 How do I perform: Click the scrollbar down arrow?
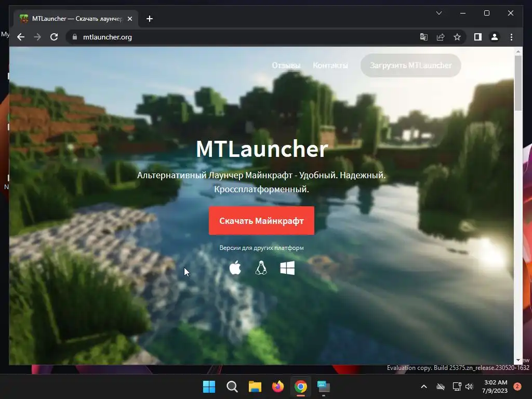518,361
